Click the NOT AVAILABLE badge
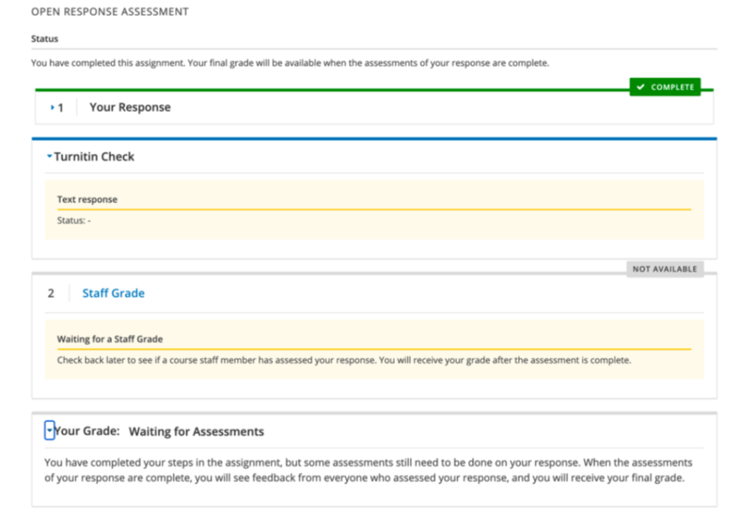 (x=665, y=269)
